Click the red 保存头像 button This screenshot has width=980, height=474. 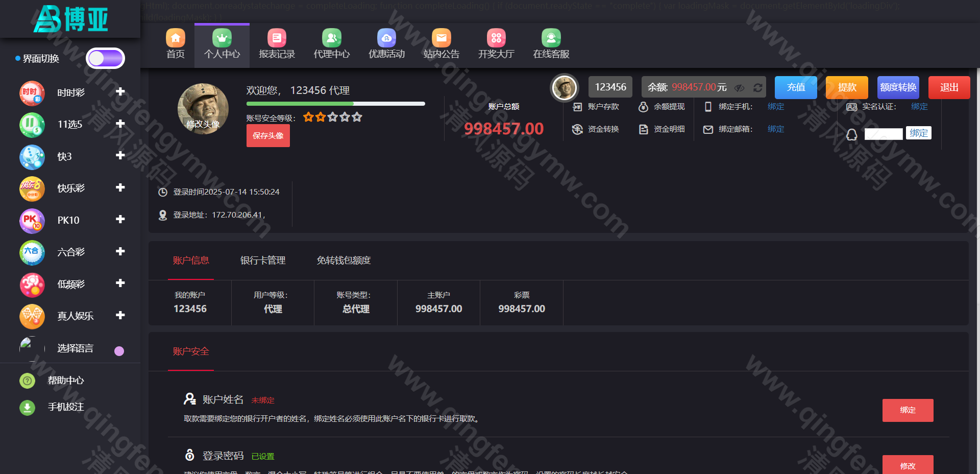[x=268, y=136]
